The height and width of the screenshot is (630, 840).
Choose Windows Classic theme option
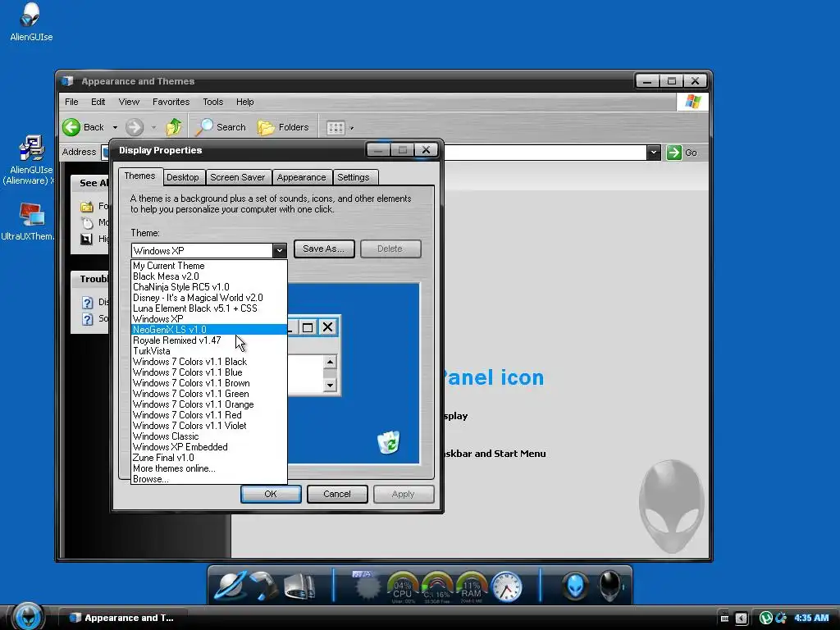pyautogui.click(x=209, y=436)
